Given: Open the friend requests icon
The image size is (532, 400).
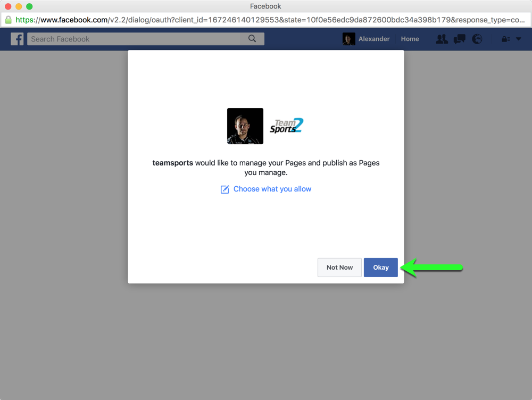Looking at the screenshot, I should click(442, 39).
